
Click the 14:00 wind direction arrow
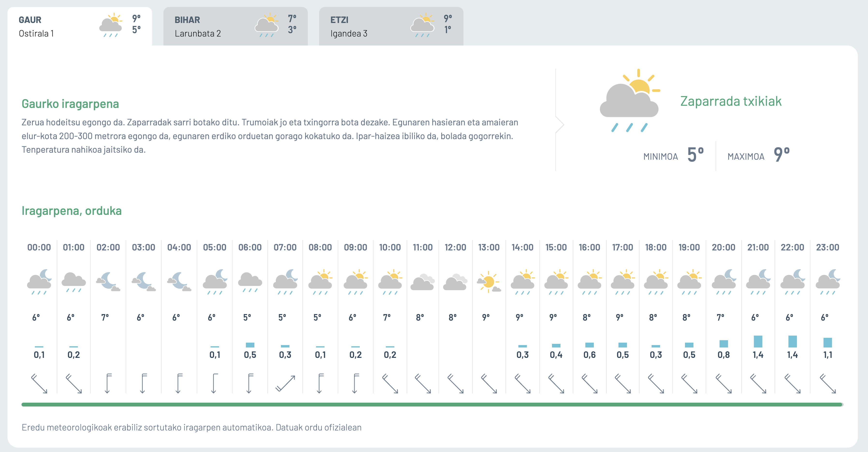[523, 384]
